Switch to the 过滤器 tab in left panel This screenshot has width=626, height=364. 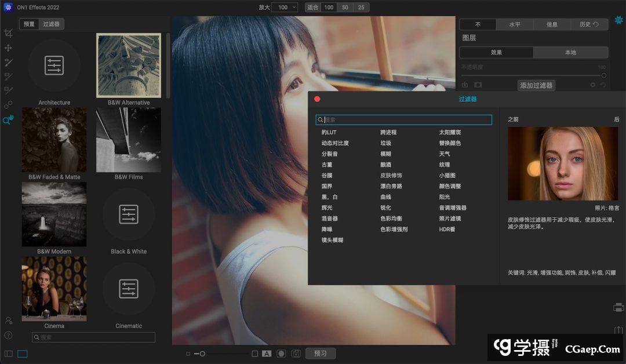[x=51, y=24]
